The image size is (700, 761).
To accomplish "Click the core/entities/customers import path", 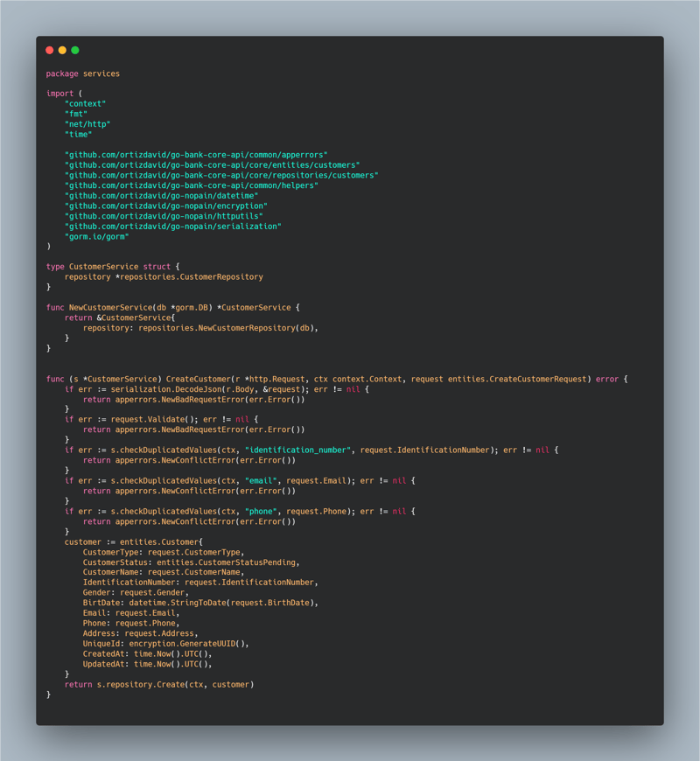I will 213,165.
